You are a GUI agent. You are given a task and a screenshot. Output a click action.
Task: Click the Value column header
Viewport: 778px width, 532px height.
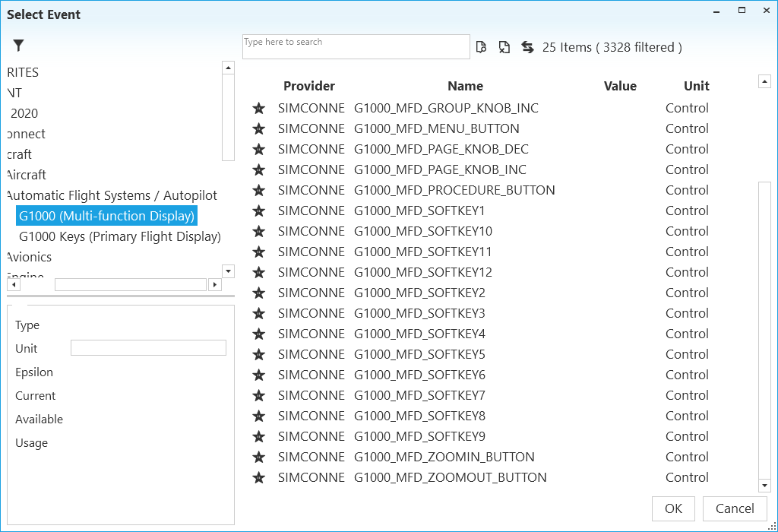[x=620, y=86]
